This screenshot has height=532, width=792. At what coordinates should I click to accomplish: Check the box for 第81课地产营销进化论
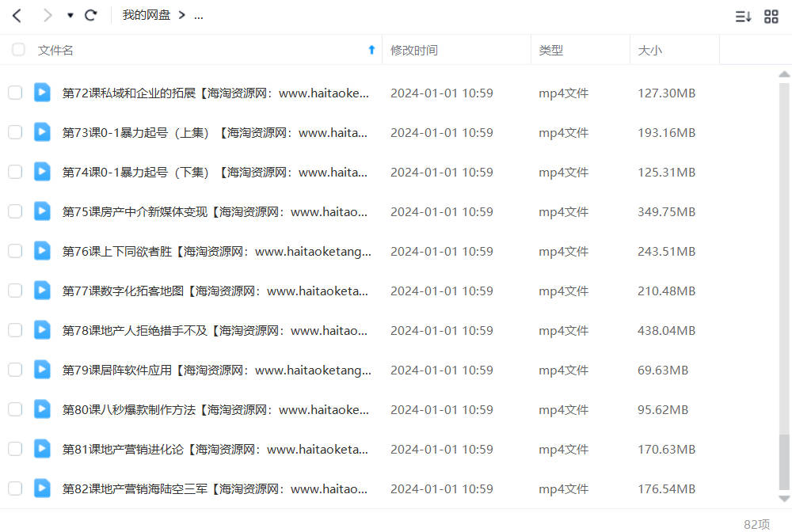point(15,449)
